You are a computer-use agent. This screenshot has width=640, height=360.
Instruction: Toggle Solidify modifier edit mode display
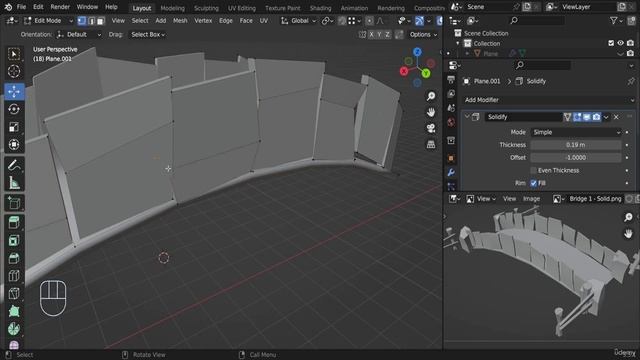coord(577,117)
